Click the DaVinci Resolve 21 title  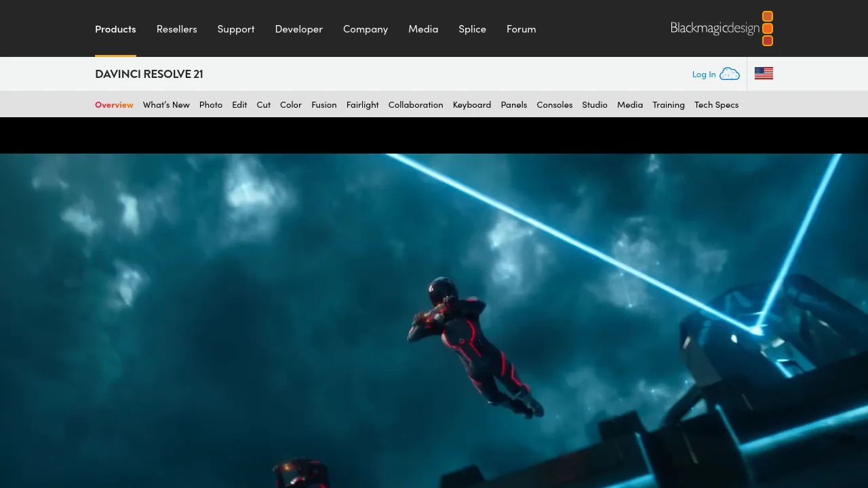(149, 74)
